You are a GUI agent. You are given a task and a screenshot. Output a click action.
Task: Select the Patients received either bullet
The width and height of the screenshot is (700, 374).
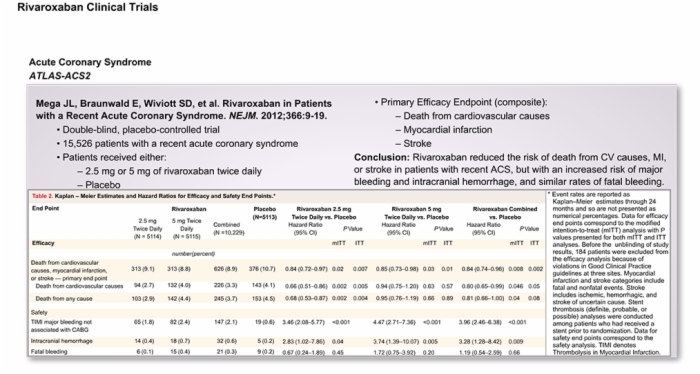(x=112, y=158)
